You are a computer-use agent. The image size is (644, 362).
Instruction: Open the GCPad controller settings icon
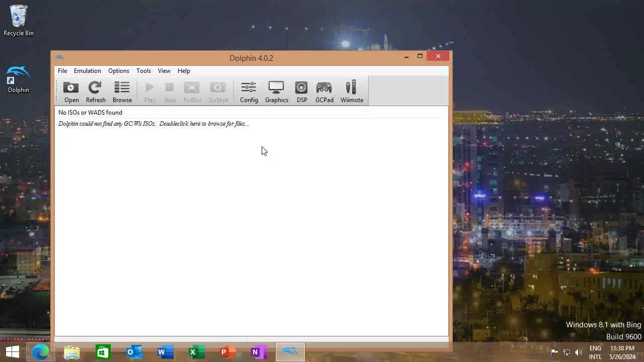[325, 92]
